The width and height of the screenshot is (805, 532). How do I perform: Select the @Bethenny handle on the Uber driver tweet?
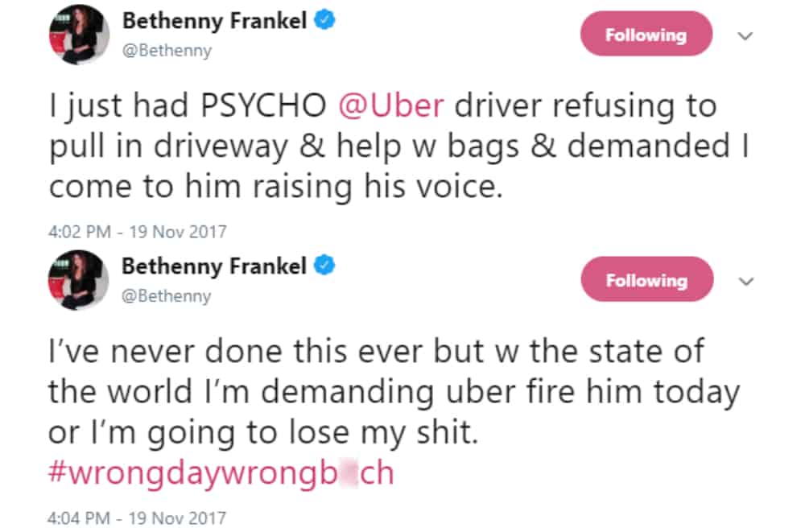166,52
